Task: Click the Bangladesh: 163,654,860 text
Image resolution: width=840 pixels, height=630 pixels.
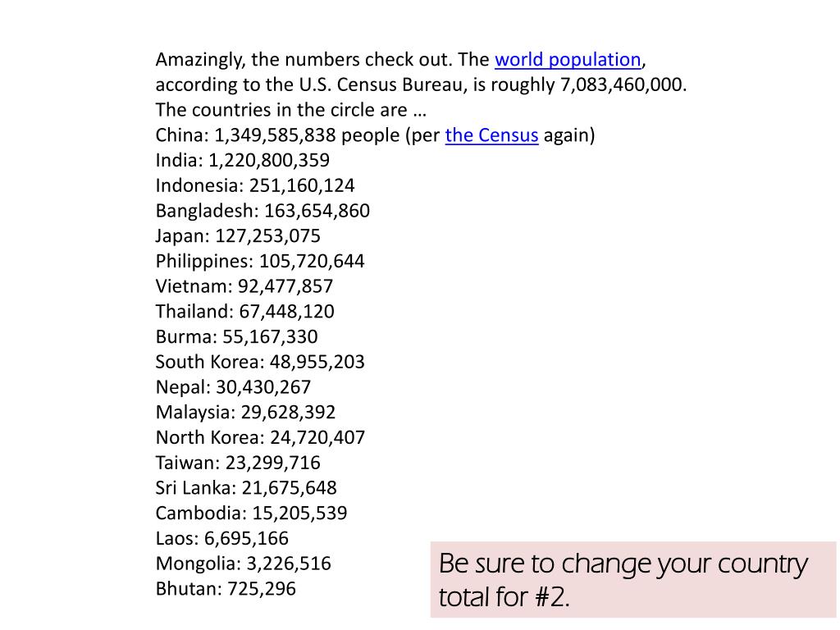Action: click(x=262, y=211)
